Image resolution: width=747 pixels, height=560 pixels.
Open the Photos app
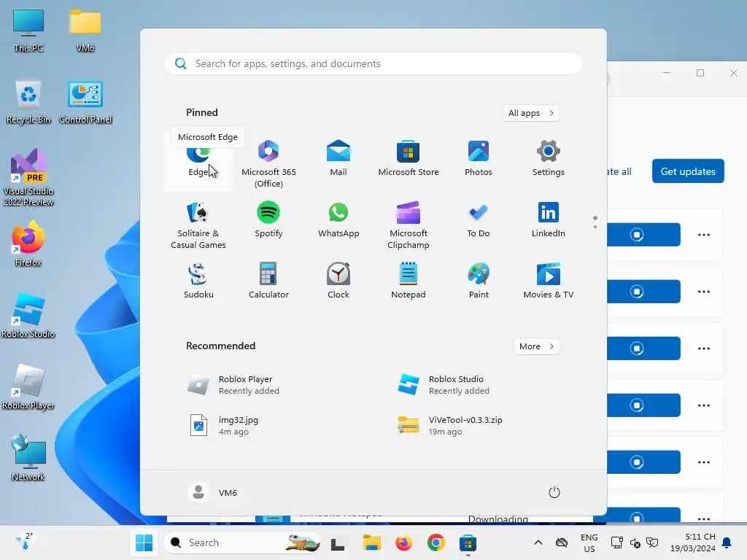coord(479,158)
